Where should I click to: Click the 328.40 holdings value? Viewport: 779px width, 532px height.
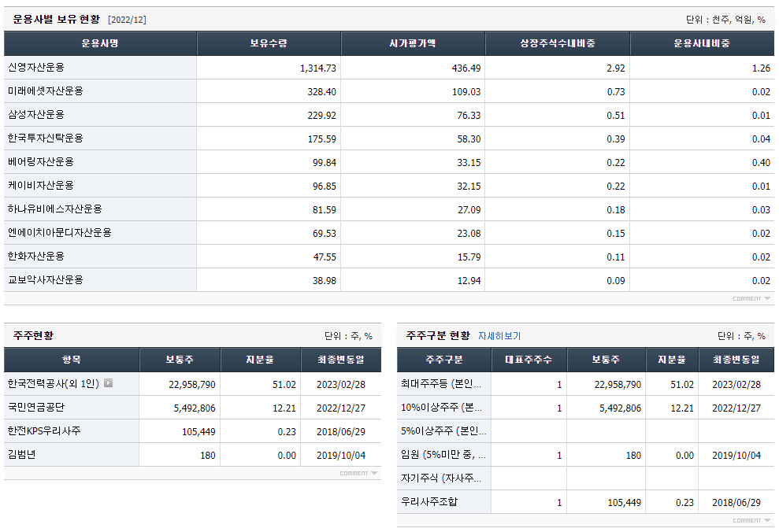(x=321, y=92)
